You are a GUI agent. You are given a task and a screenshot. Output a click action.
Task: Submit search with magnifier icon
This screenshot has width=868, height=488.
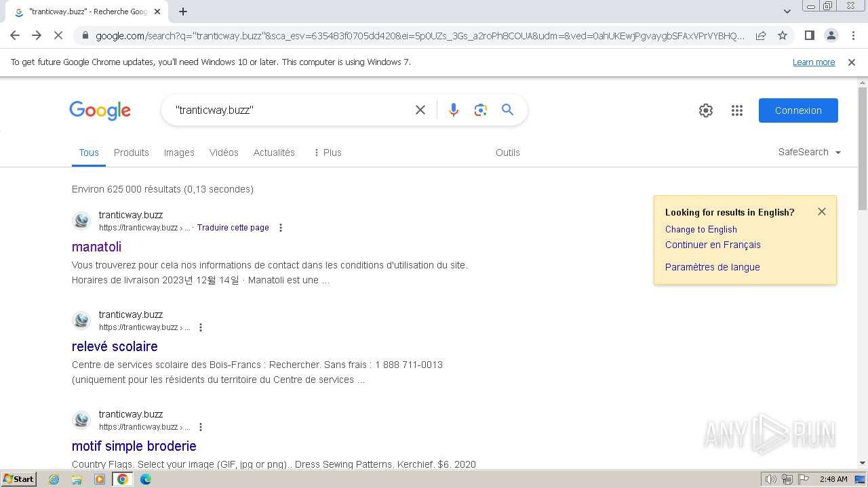point(508,110)
